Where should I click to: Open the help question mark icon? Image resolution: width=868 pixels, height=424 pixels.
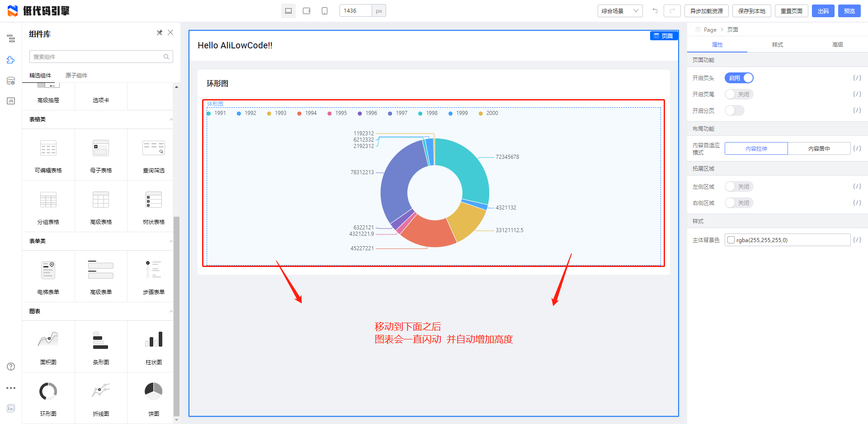coord(11,367)
